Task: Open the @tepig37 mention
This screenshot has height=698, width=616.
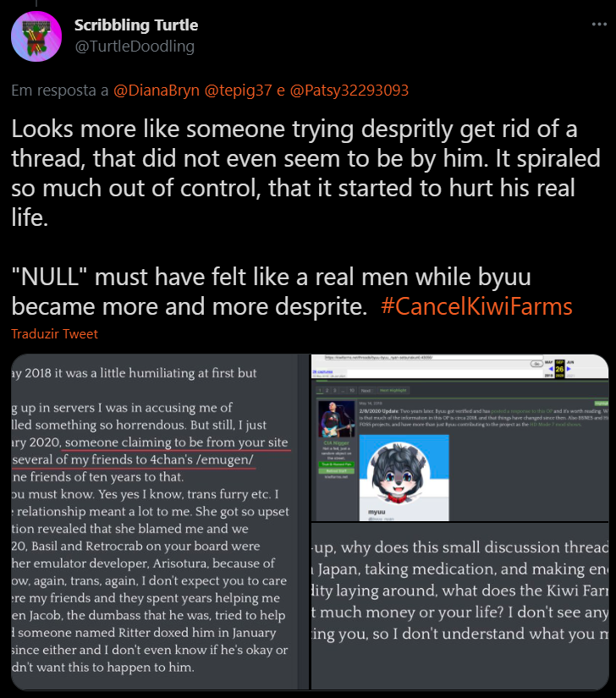Action: coord(238,91)
